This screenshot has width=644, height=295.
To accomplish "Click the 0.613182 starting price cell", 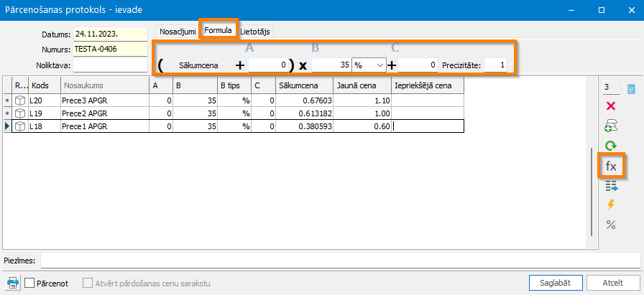I will click(x=304, y=113).
